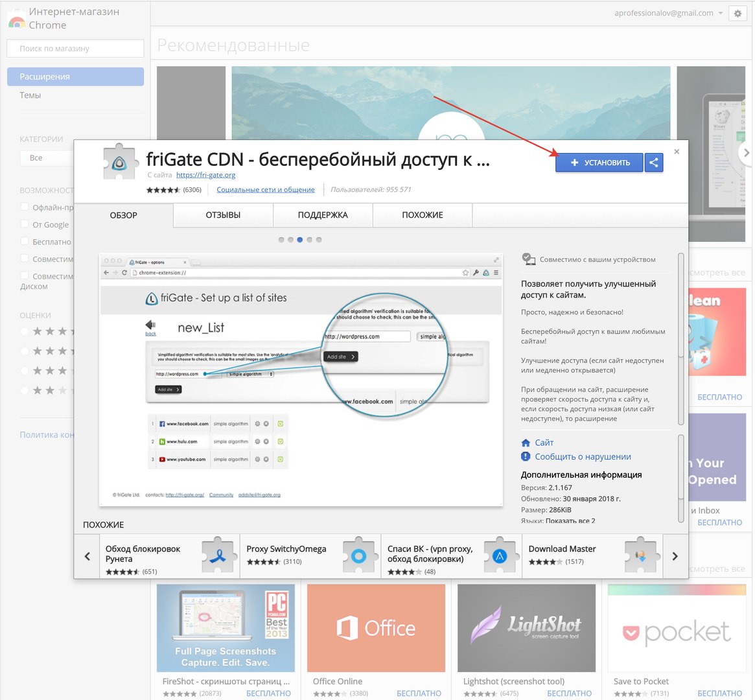Go to the fourth screenshot carousel dot
Screen dimensions: 755x700
pos(310,240)
